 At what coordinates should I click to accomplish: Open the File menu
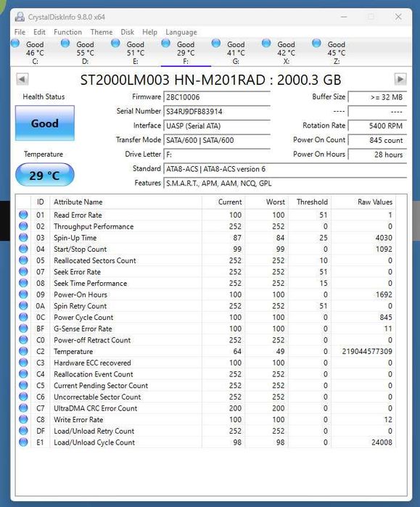point(20,32)
